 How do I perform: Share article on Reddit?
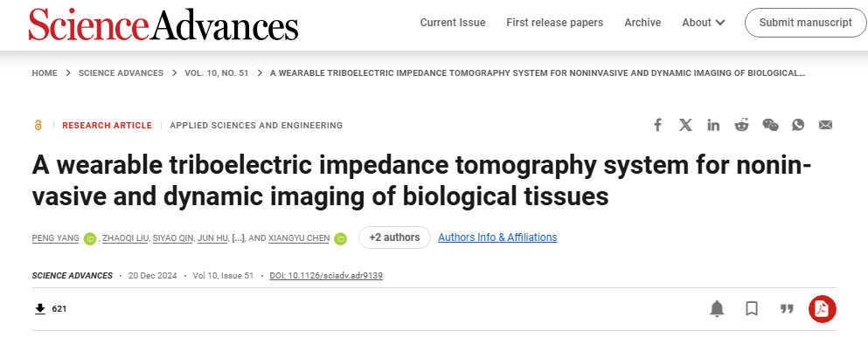pos(741,125)
